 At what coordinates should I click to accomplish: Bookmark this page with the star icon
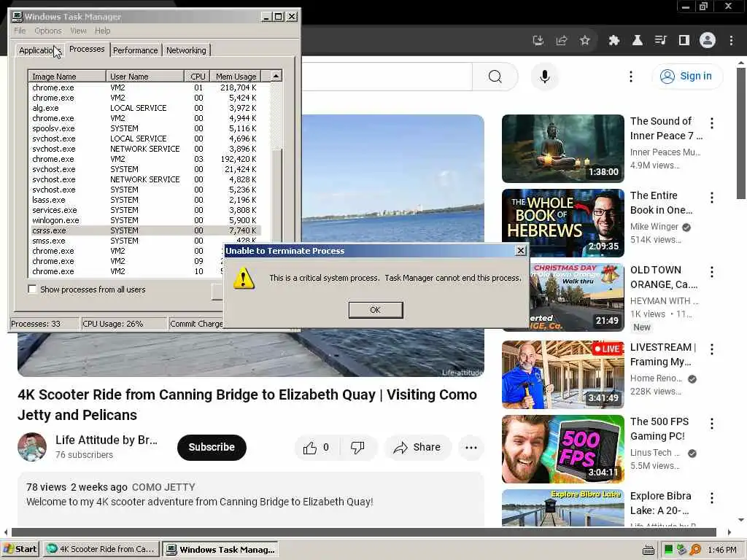pyautogui.click(x=585, y=41)
